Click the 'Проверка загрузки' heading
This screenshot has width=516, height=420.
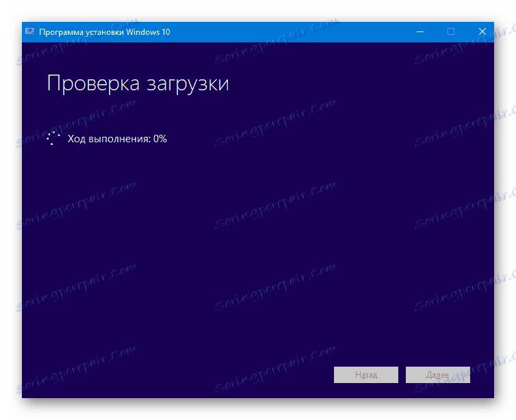138,83
